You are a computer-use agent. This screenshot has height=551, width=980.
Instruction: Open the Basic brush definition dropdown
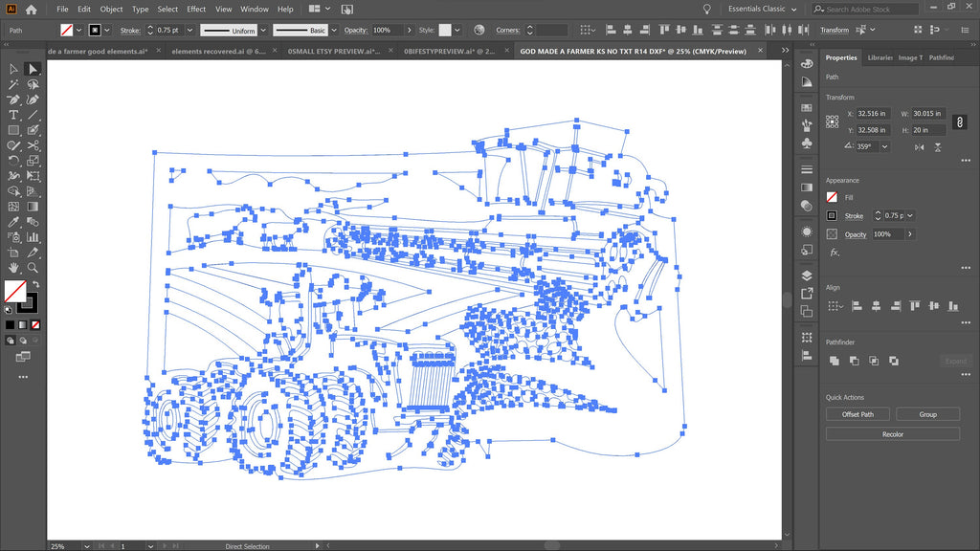[x=334, y=30]
